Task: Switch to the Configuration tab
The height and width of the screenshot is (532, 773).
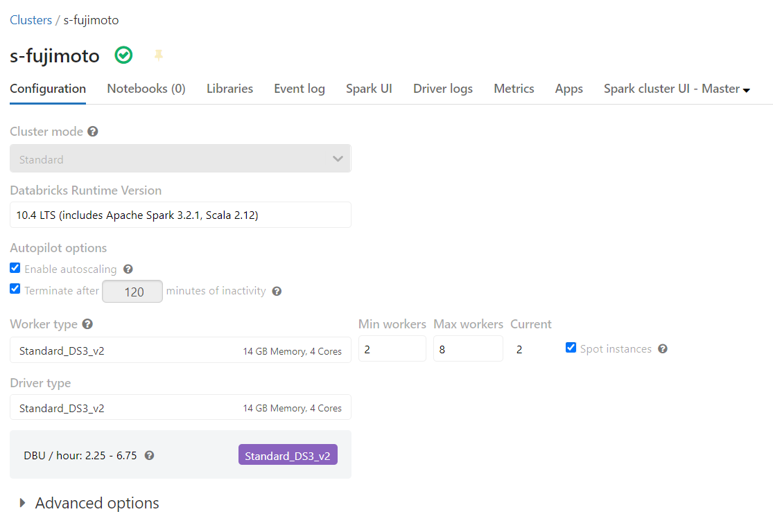Action: (x=48, y=89)
